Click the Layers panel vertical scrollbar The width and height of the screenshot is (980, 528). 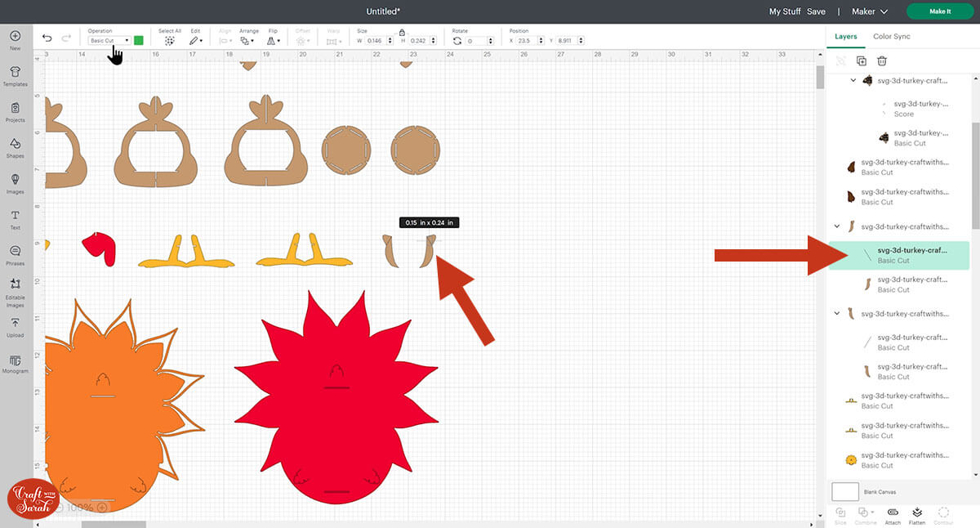click(x=974, y=176)
